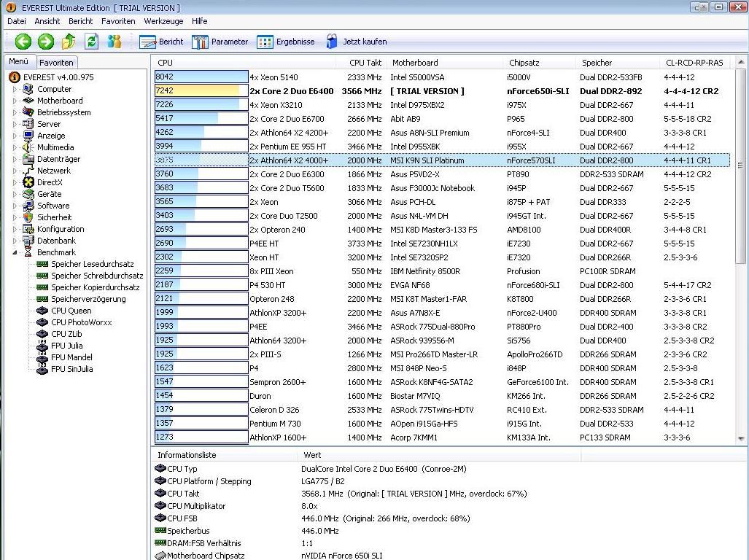Image resolution: width=749 pixels, height=560 pixels.
Task: Open CPU PhotoWorxx benchmark
Action: tap(81, 322)
